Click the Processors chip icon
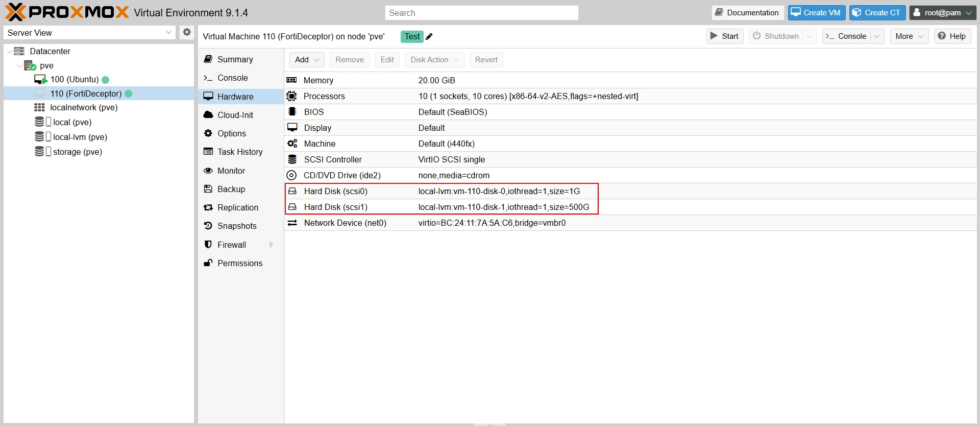Screen dimensions: 980x426 coord(291,96)
